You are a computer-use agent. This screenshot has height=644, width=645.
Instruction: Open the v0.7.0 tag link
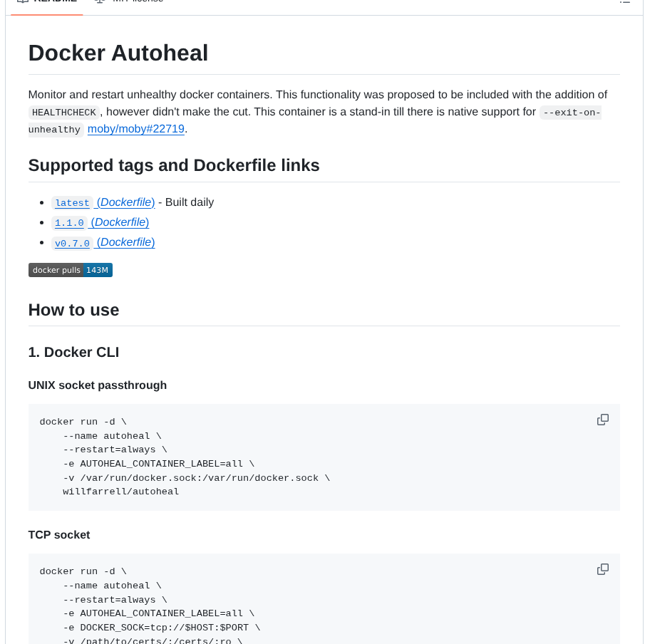(x=72, y=242)
